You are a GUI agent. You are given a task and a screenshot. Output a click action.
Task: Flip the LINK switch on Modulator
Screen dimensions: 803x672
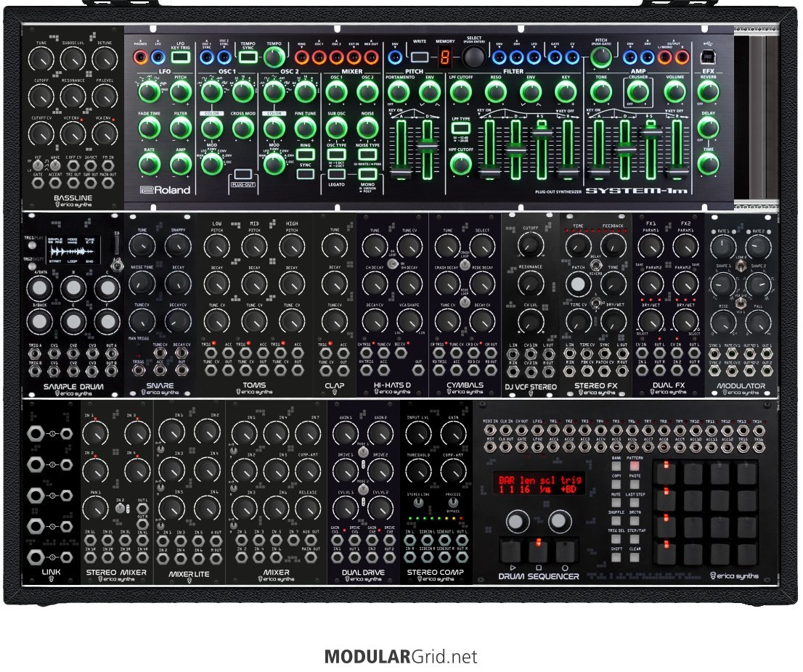coord(740,265)
